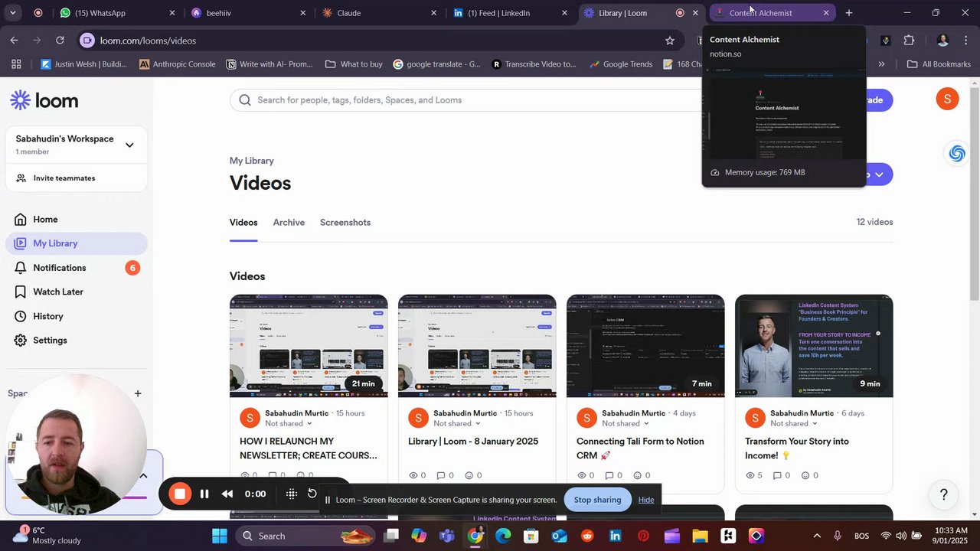Viewport: 980px width, 551px height.
Task: Open the sharing dropdown on Connecting Tali Form video
Action: click(626, 424)
